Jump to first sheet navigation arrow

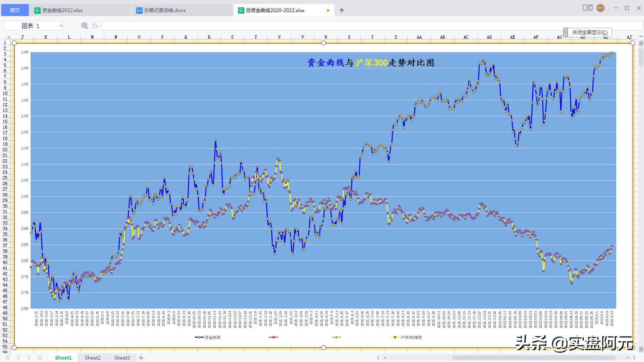tap(8, 358)
